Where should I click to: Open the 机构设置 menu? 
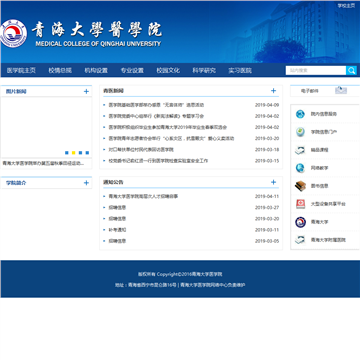(x=96, y=71)
